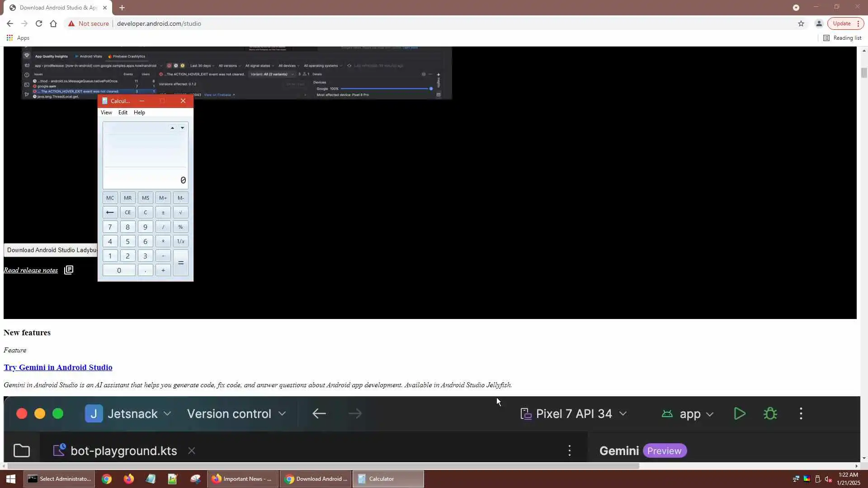Reload the page with the refresh icon
This screenshot has width=868, height=488.
pyautogui.click(x=39, y=23)
